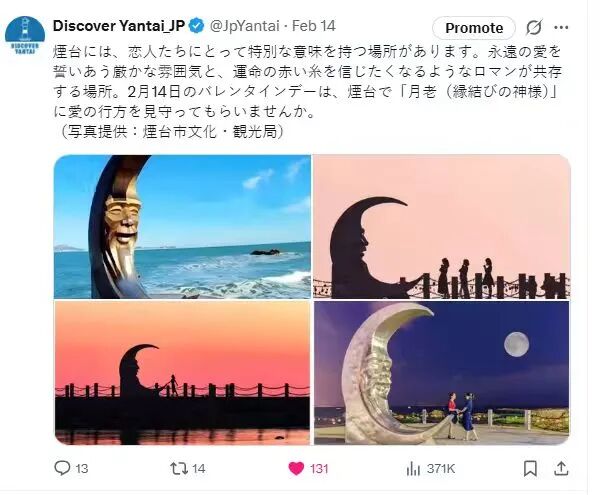Toggle the pink heart like button
Image resolution: width=600 pixels, height=495 pixels.
pyautogui.click(x=296, y=468)
